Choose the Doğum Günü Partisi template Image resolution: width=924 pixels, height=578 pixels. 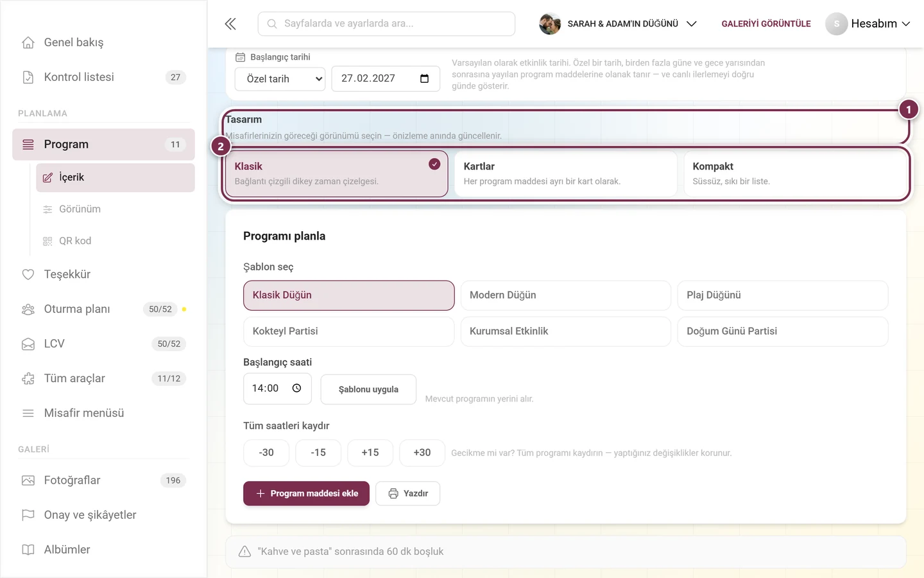pos(783,331)
